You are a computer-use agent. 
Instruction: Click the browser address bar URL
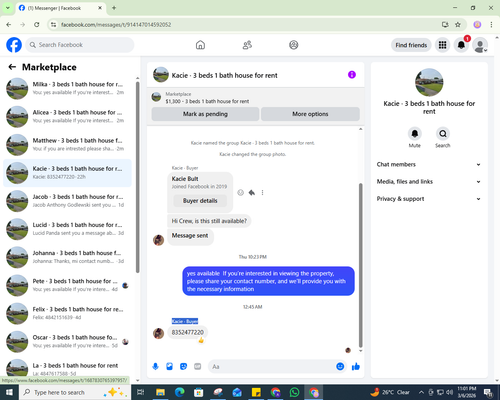[116, 25]
